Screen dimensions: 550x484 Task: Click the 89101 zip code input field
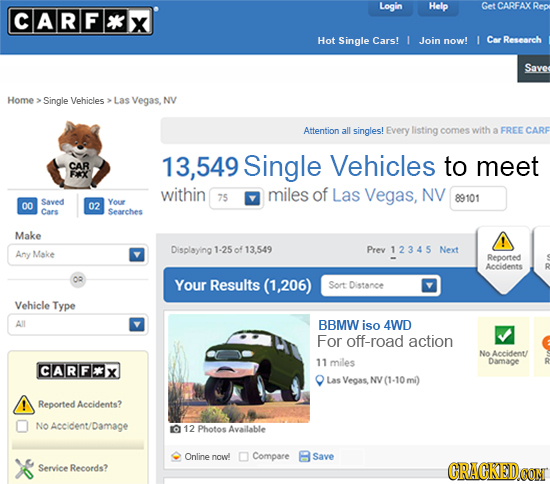[x=478, y=199]
